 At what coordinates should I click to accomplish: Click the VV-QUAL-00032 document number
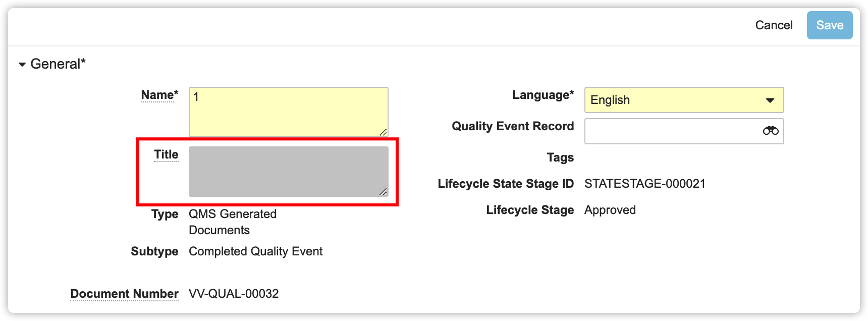[234, 294]
